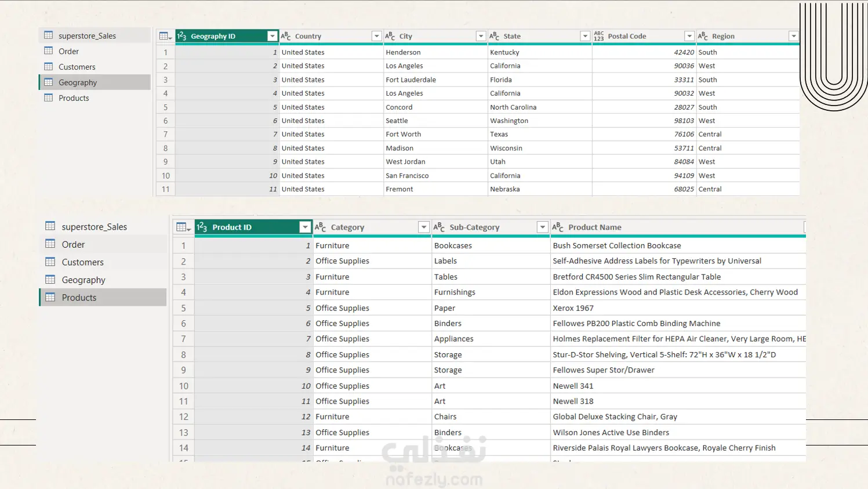Open the Product ID column filter dropdown
The image size is (868, 489).
click(x=305, y=227)
